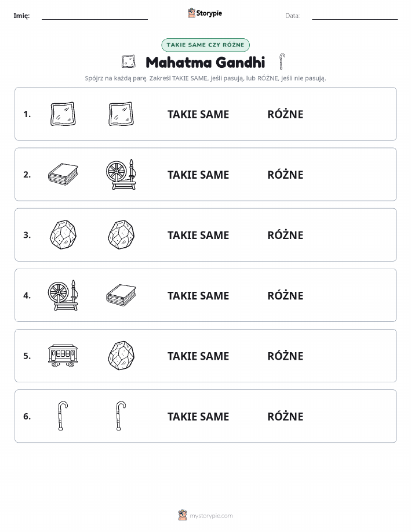This screenshot has width=411, height=532.
Task: Click the cloth square icon beside the title
Action: click(129, 61)
